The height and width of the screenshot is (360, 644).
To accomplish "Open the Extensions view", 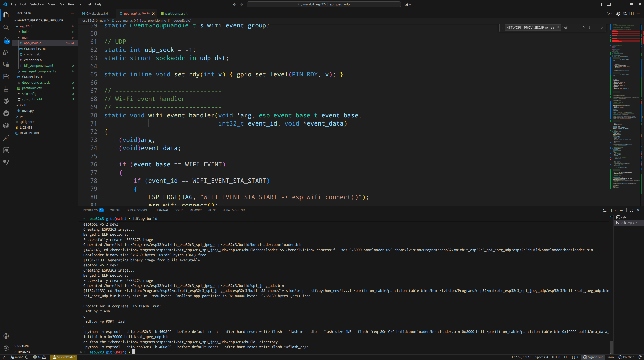I will 6,76.
